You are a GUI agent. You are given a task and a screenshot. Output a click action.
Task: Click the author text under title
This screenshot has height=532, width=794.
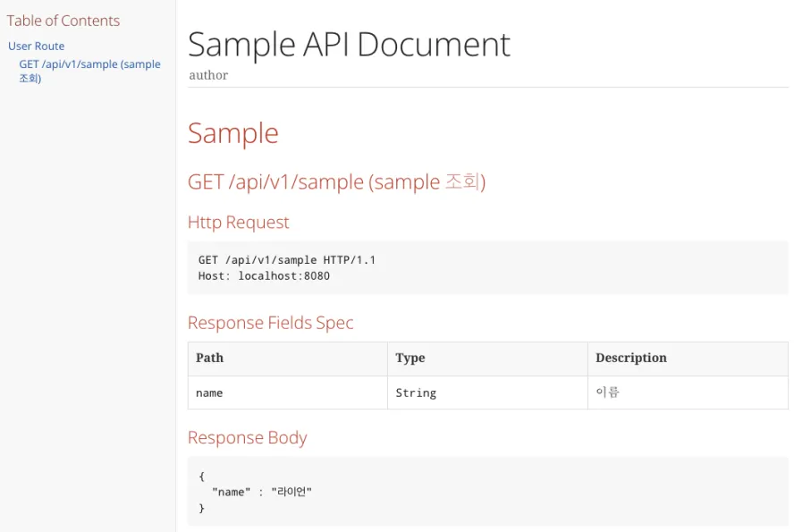(208, 75)
